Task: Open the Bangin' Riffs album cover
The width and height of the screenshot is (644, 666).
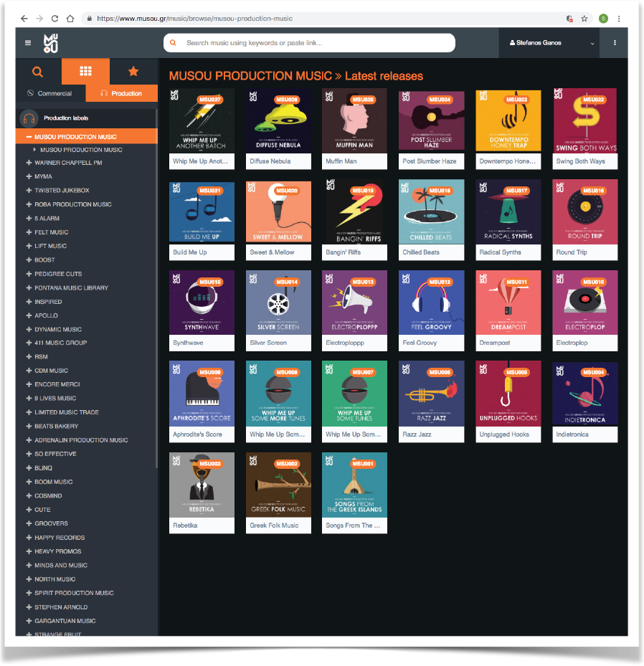Action: click(354, 212)
